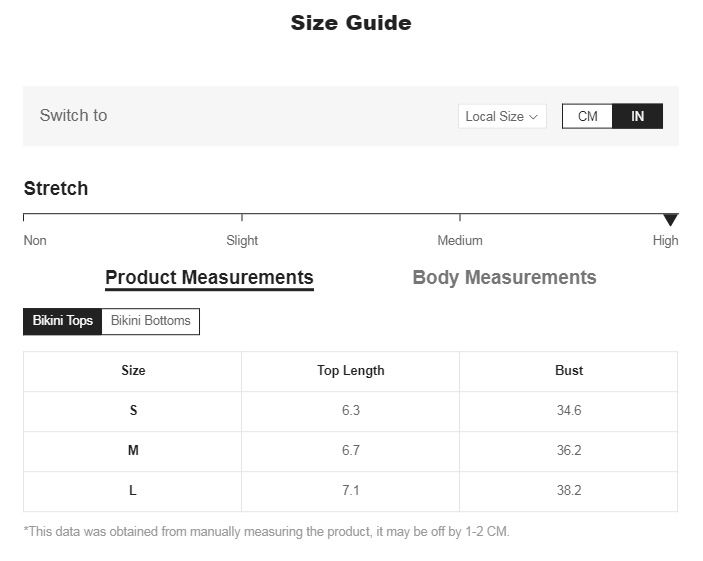Click the Size Guide heading
Screen dimensions: 703x561
pos(351,23)
